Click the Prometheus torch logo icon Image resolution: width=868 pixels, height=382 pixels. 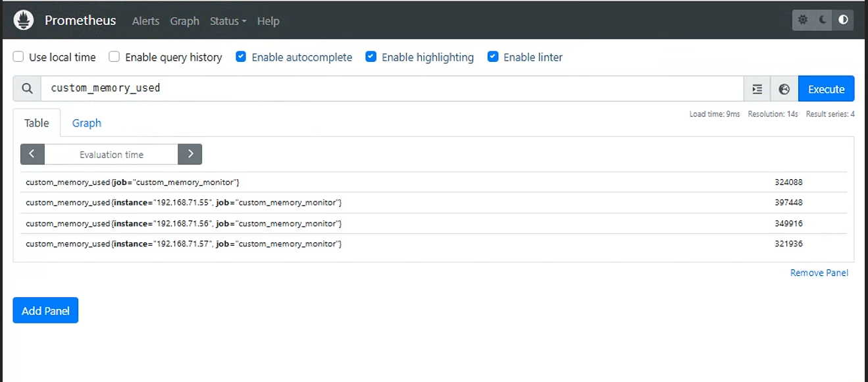click(24, 20)
